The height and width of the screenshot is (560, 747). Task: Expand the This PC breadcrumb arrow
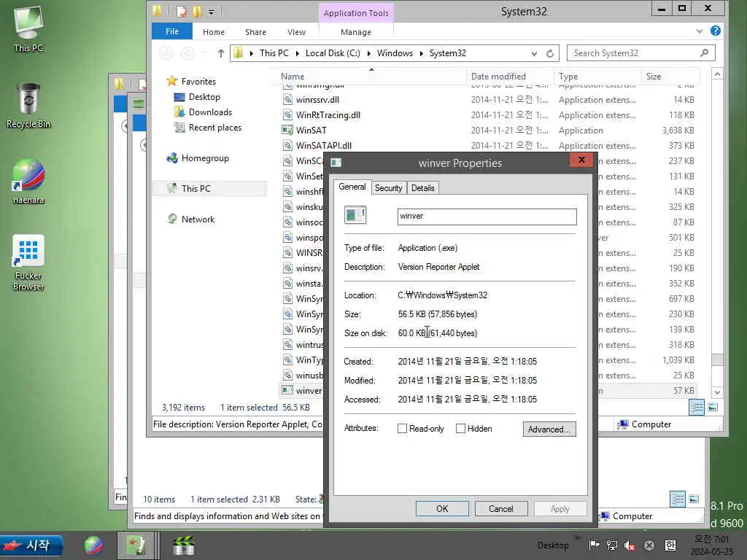(x=297, y=53)
